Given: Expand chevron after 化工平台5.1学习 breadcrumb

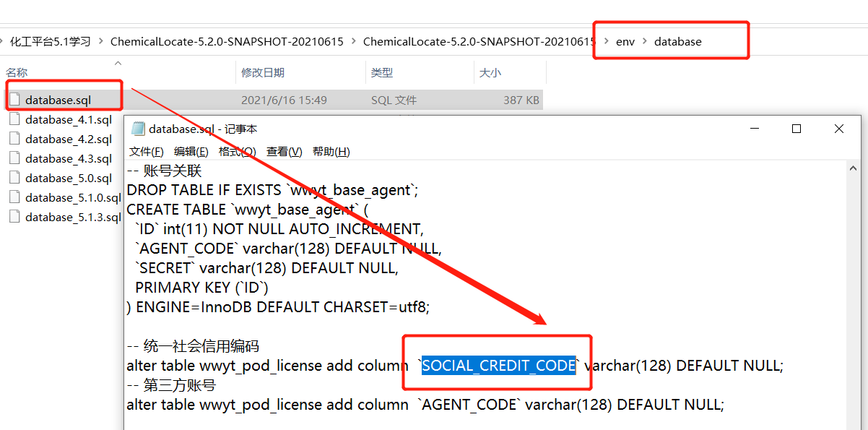Looking at the screenshot, I should pos(101,41).
